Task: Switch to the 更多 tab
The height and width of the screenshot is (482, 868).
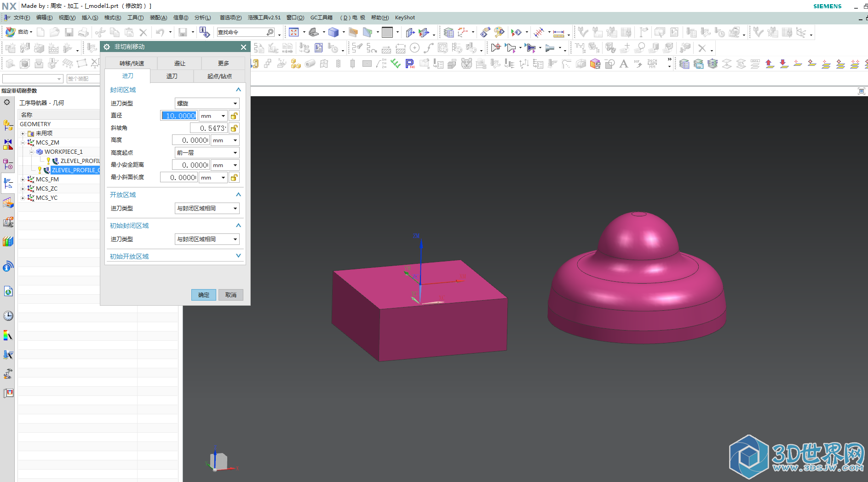Action: coord(224,64)
